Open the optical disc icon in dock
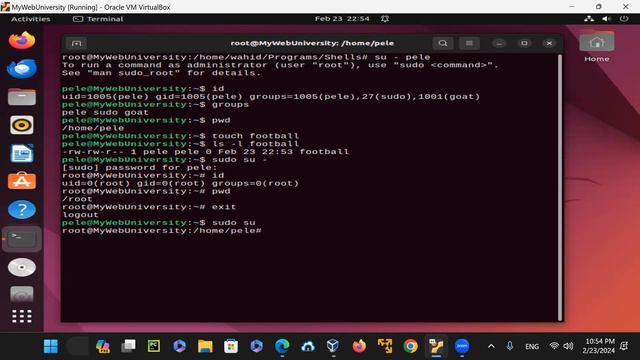The image size is (640, 360). pos(22,267)
